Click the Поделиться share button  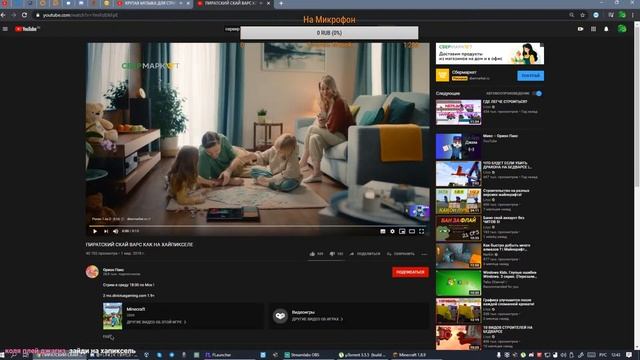(x=365, y=254)
